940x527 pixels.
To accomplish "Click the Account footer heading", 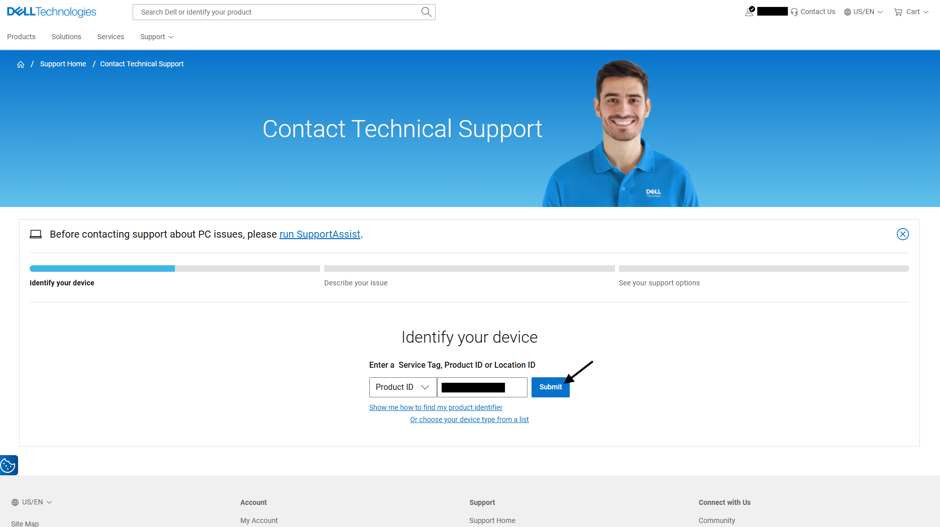I will click(254, 502).
